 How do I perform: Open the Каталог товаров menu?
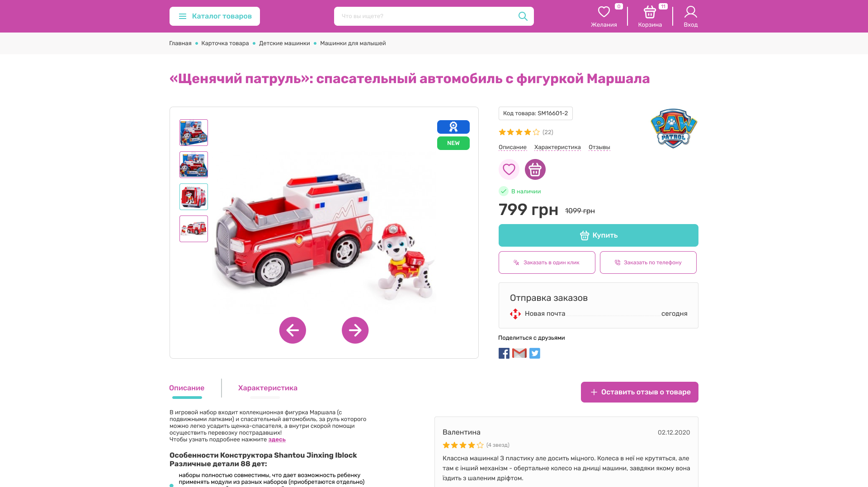[215, 16]
